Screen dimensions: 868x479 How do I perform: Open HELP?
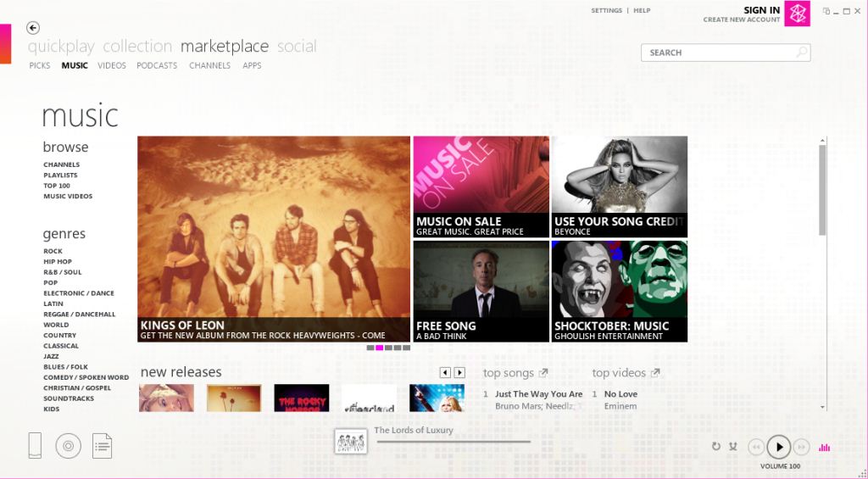pyautogui.click(x=643, y=10)
